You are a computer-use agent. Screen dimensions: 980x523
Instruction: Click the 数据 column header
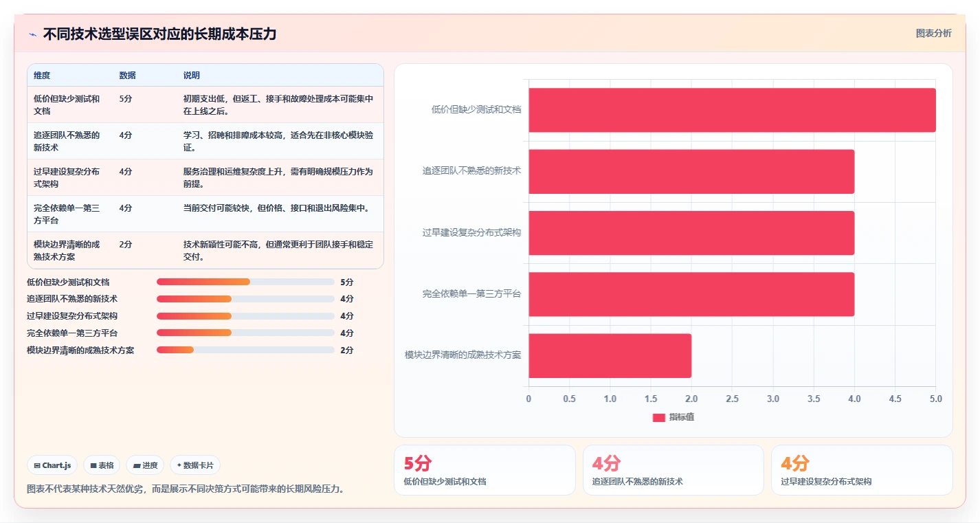point(127,76)
